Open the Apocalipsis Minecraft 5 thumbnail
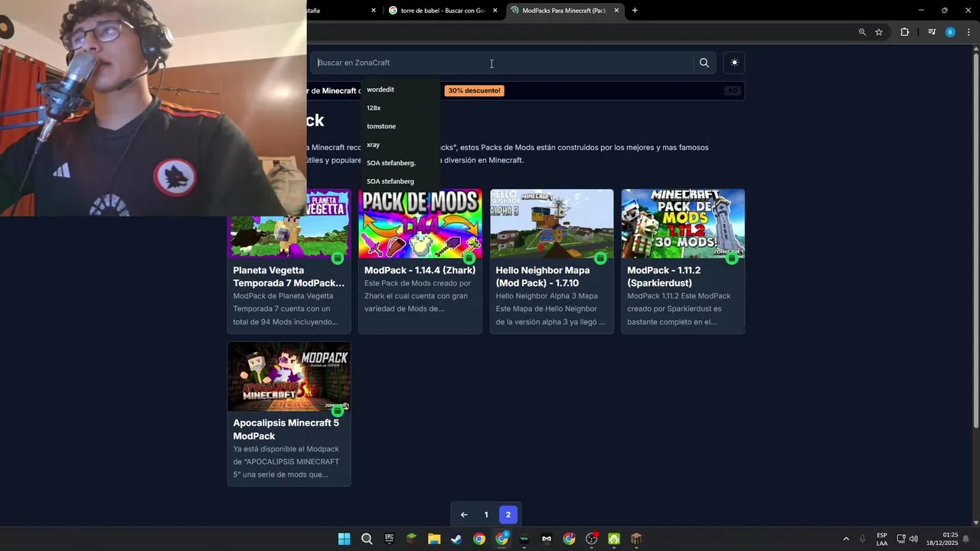The image size is (980, 551). coord(289,377)
